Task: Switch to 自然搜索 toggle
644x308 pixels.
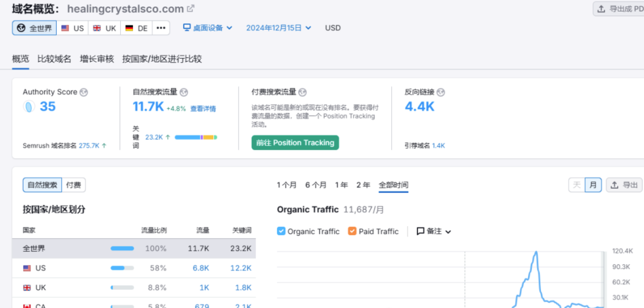Action: point(42,185)
